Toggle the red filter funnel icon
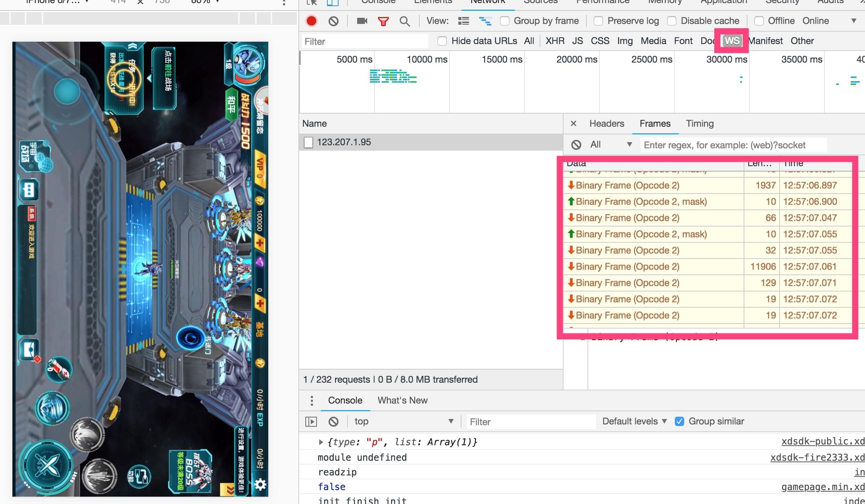The image size is (865, 504). coord(383,21)
